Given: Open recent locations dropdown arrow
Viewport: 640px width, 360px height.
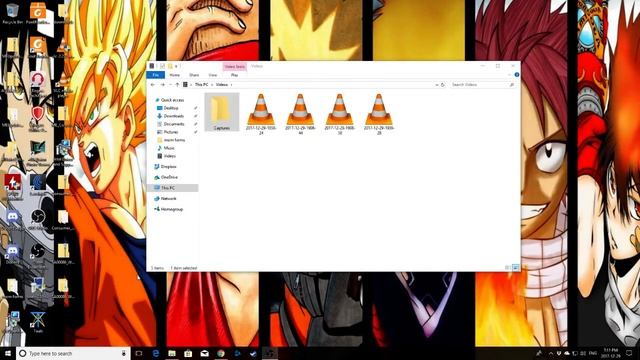Looking at the screenshot, I should coord(170,84).
